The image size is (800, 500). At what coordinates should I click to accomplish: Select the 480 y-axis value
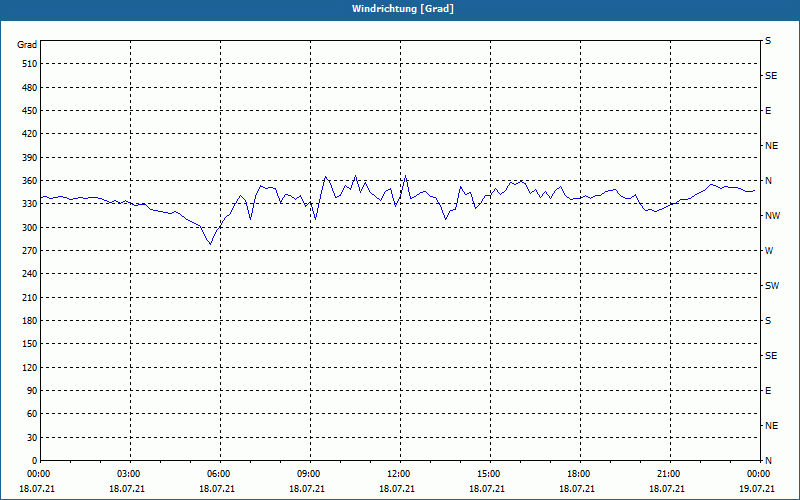pyautogui.click(x=30, y=88)
